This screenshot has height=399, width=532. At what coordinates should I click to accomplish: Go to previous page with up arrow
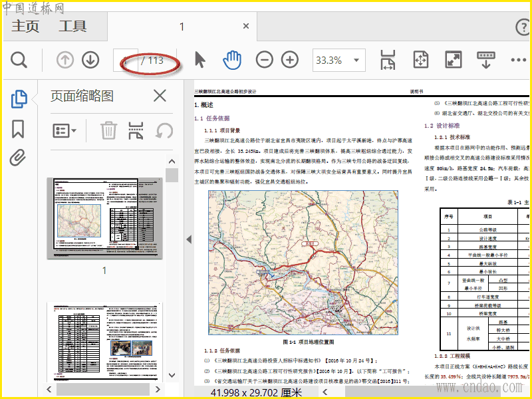(x=65, y=60)
